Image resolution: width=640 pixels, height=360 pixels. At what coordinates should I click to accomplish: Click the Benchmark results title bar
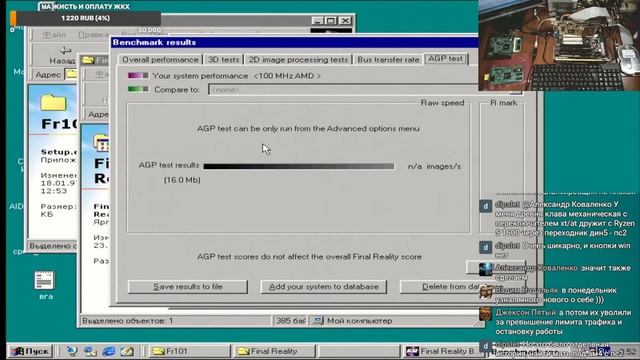[x=294, y=42]
